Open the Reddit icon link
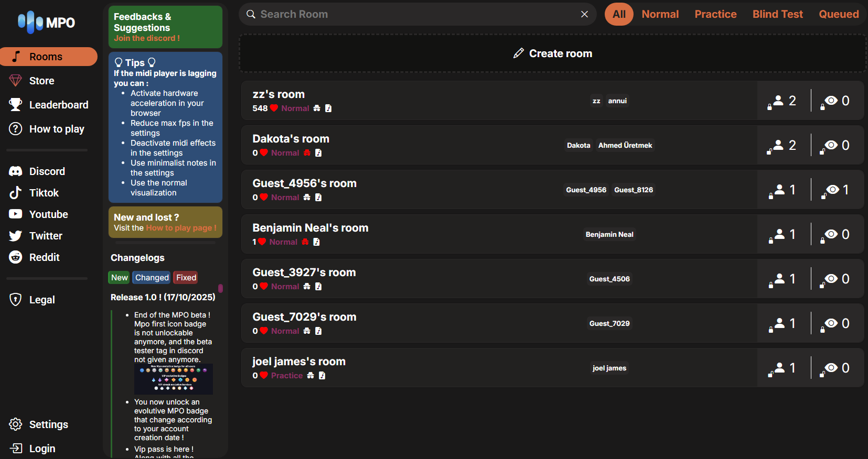This screenshot has width=868, height=459. point(16,257)
